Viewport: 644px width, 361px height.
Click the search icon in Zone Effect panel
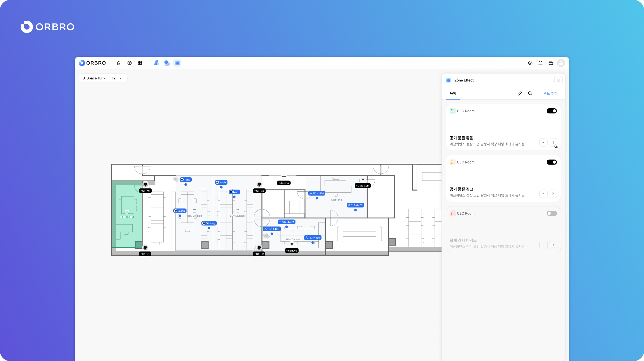(x=530, y=93)
